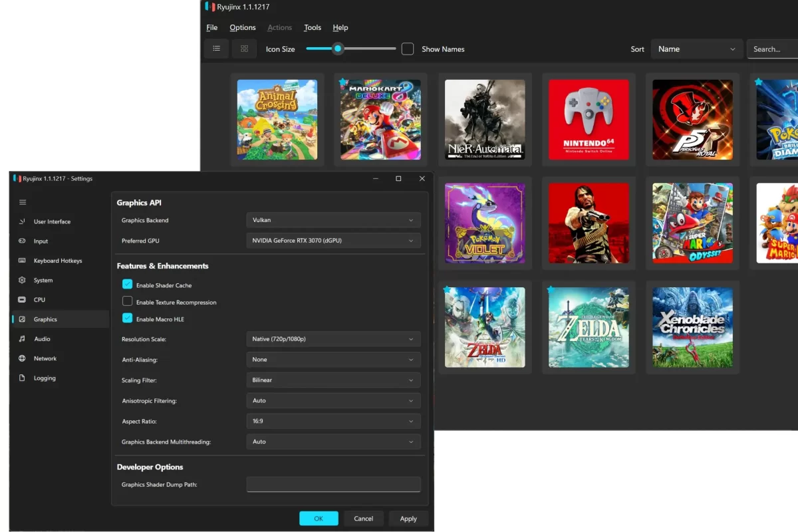The width and height of the screenshot is (798, 532).
Task: Switch to grid view icon
Action: (244, 49)
